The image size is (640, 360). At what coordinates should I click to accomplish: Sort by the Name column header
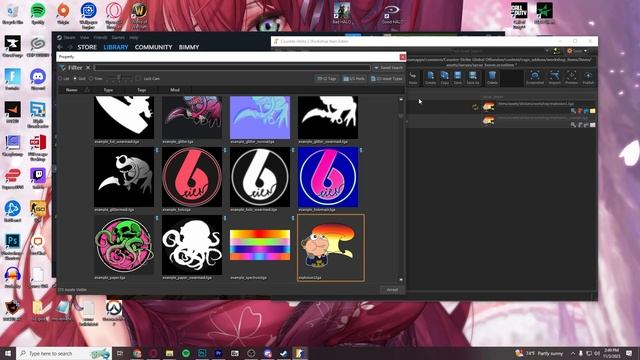(x=71, y=90)
